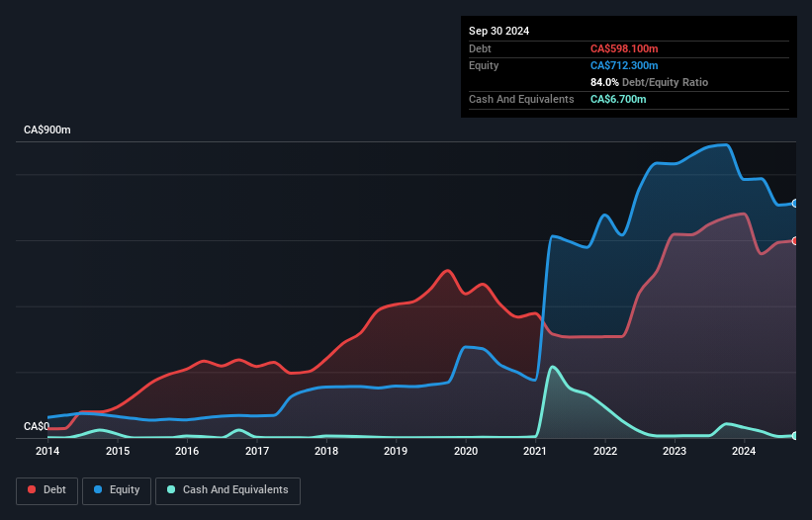The width and height of the screenshot is (812, 520).
Task: Toggle the Debt series in the legend
Action: [x=47, y=490]
